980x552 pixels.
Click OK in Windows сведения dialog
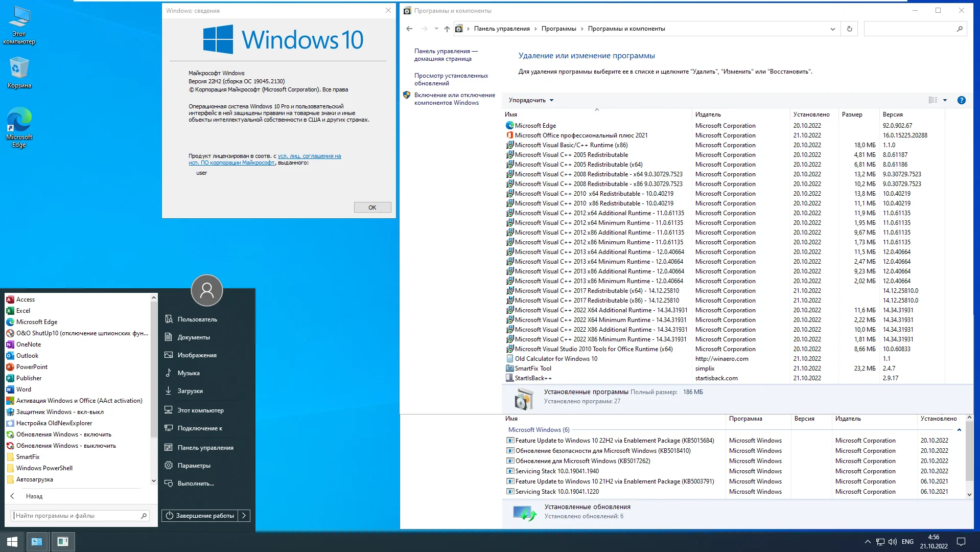point(372,208)
